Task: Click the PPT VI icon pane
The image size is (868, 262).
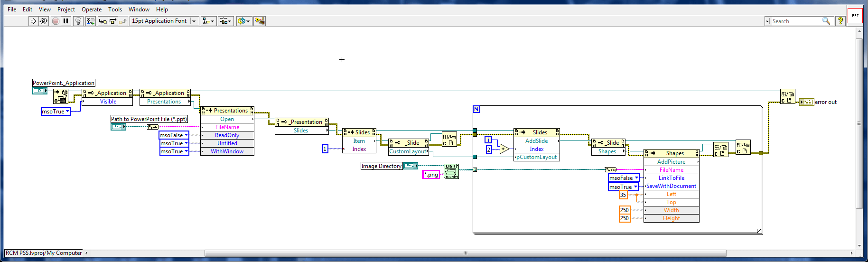Action: click(x=855, y=15)
